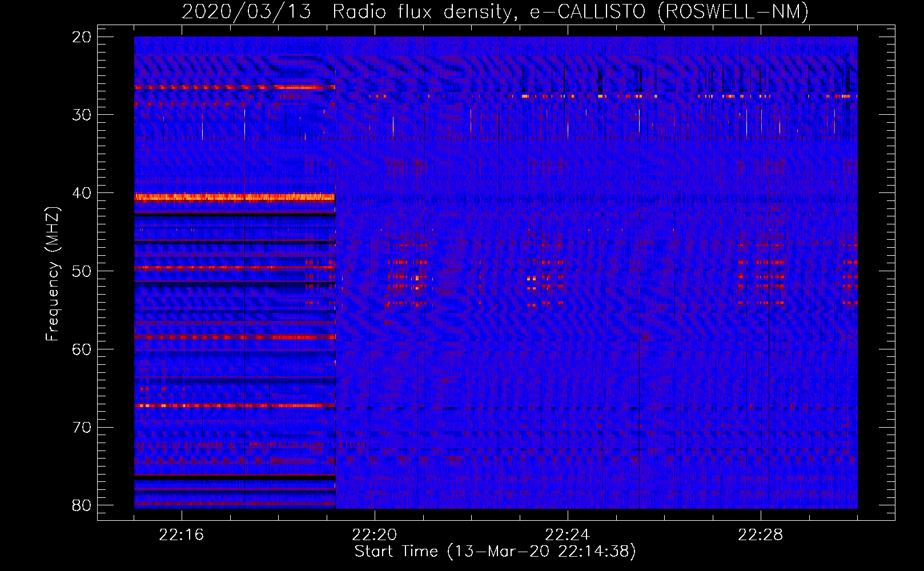The width and height of the screenshot is (924, 571).
Task: Click the '30' frequency tick label
Action: [x=82, y=115]
